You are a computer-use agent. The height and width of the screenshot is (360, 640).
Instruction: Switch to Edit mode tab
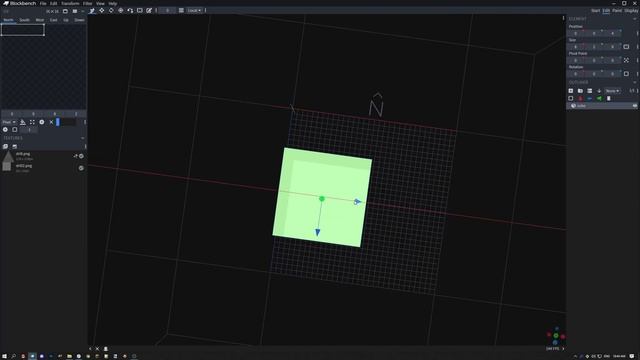click(606, 11)
